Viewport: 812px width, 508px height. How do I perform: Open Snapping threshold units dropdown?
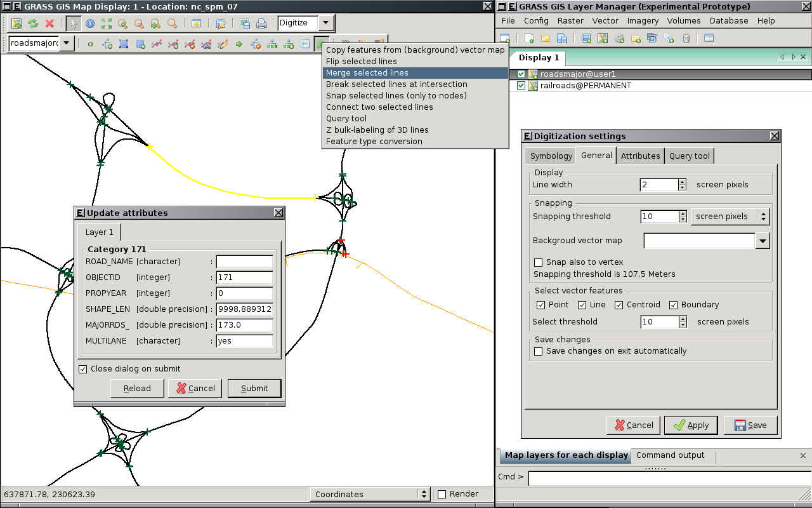730,217
